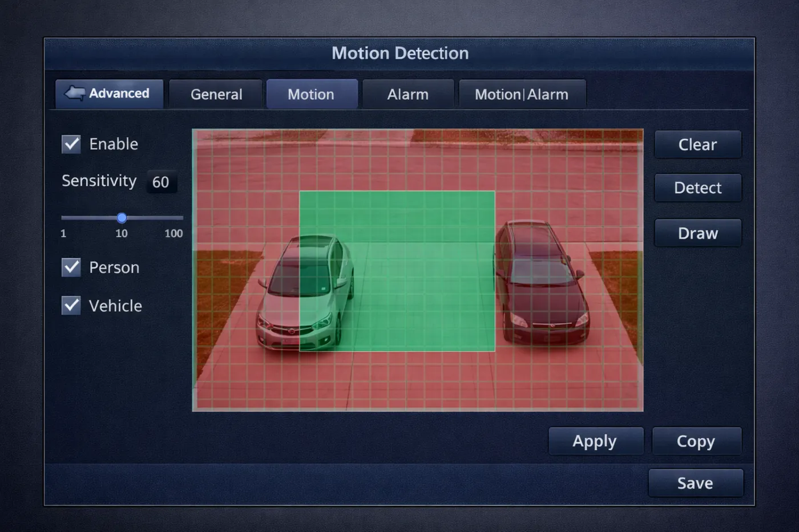799x532 pixels.
Task: Click the Sensitivity value field showing 60
Action: click(161, 182)
